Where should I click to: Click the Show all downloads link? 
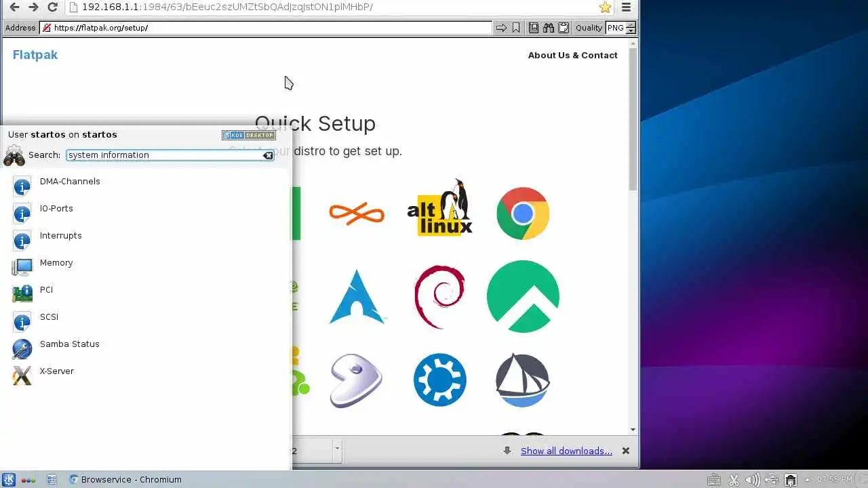566,451
